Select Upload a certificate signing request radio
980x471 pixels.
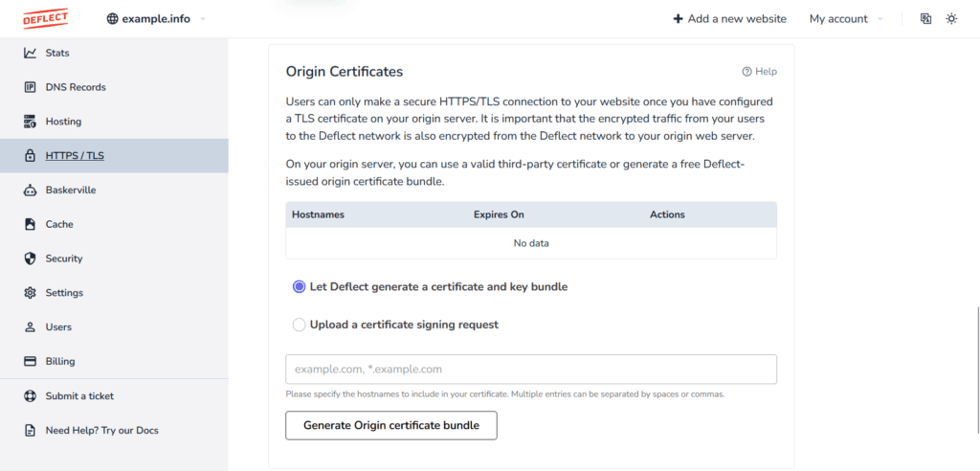point(299,325)
